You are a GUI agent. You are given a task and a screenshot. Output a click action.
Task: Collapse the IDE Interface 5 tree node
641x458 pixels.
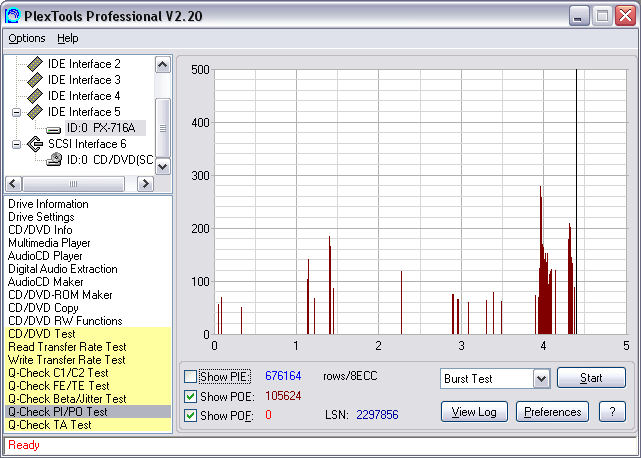(16, 112)
